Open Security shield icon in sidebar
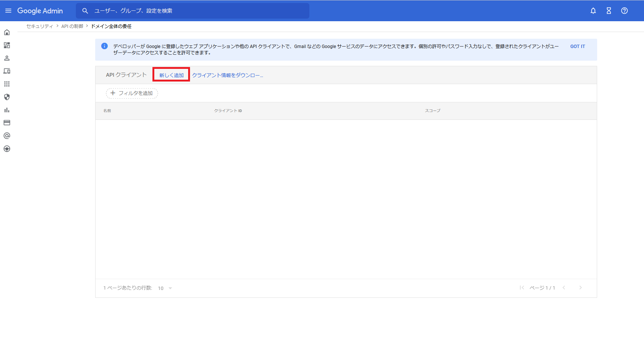The width and height of the screenshot is (644, 351). click(7, 97)
